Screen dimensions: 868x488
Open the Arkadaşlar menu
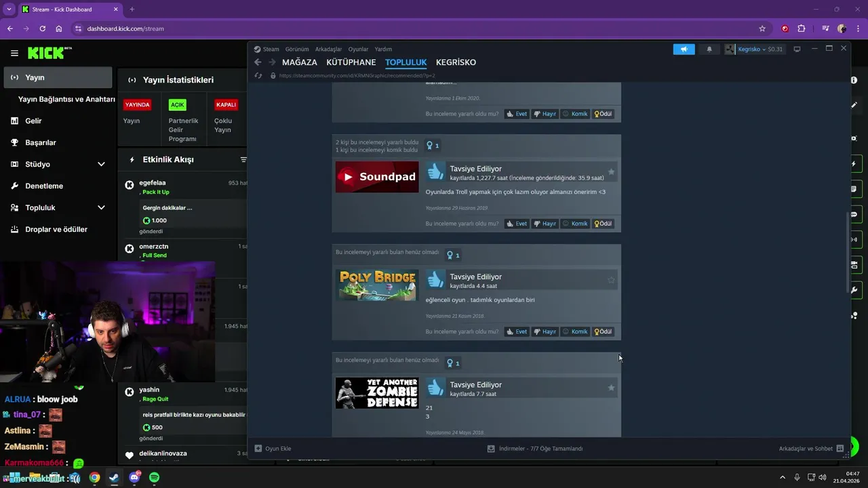click(329, 49)
